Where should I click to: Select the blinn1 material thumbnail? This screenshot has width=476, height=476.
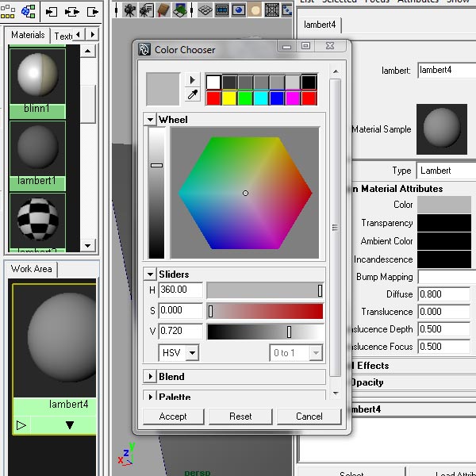coord(37,76)
